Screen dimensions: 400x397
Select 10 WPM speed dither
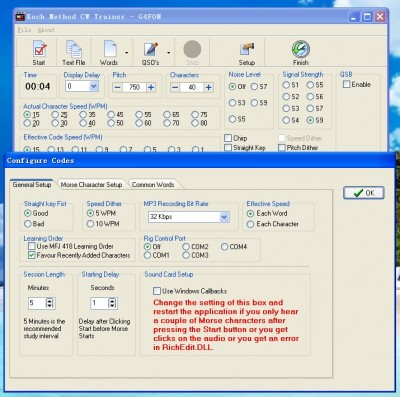(x=90, y=224)
